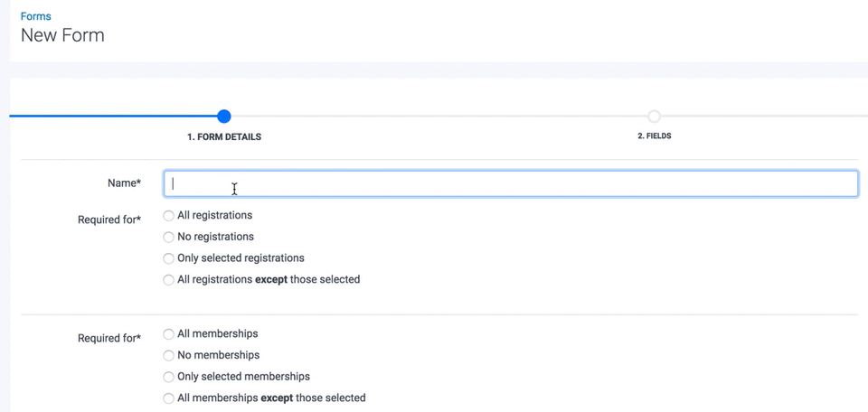The height and width of the screenshot is (412, 868).
Task: Click Required for* label beside registrations options
Action: (109, 220)
